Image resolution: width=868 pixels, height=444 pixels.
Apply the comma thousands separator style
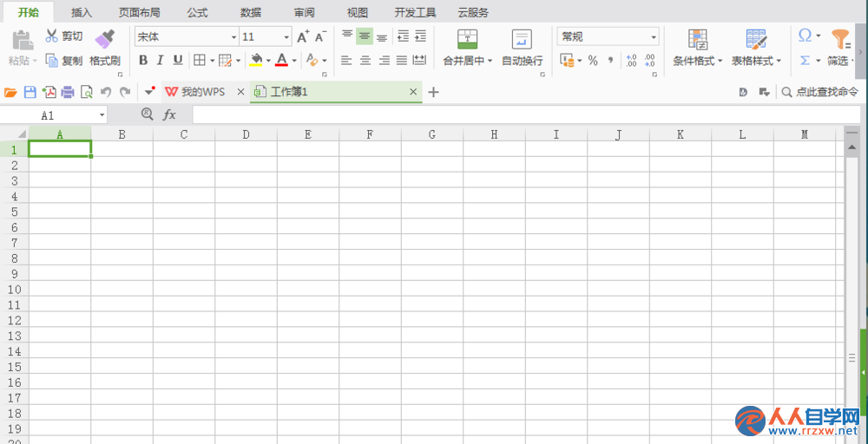click(610, 61)
